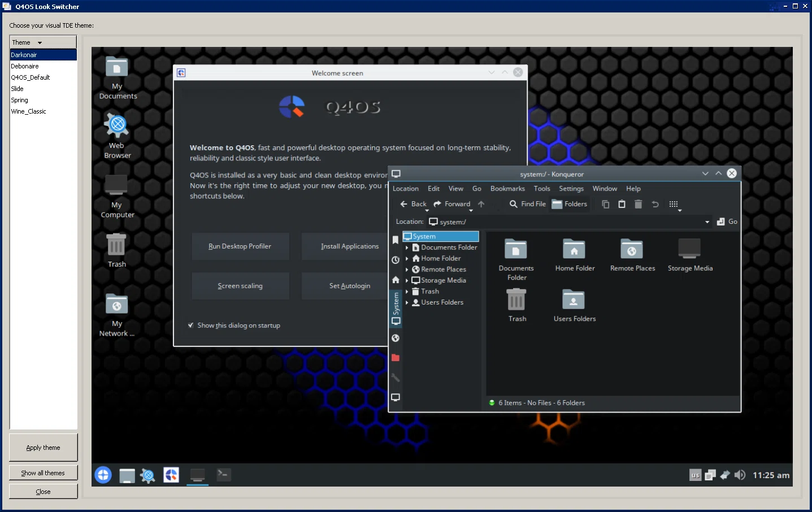Screen dimensions: 812x512
Task: Select the System root item in sidebar tree
Action: coord(441,236)
